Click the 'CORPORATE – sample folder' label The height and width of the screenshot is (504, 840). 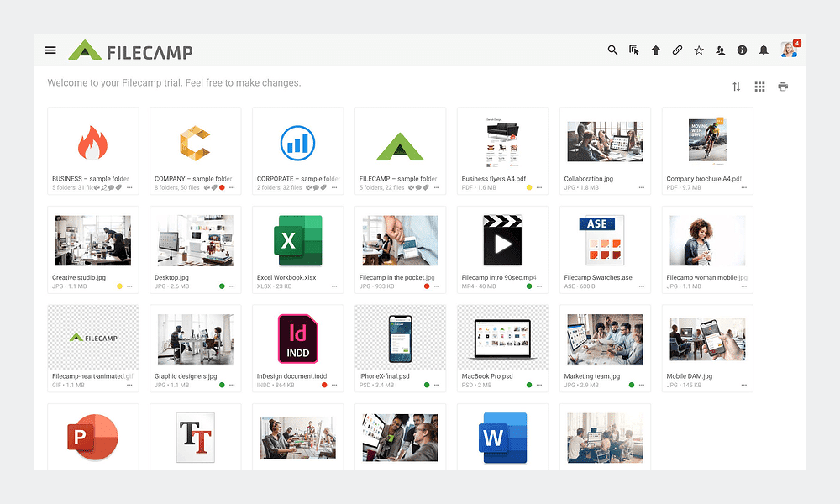[x=298, y=179]
